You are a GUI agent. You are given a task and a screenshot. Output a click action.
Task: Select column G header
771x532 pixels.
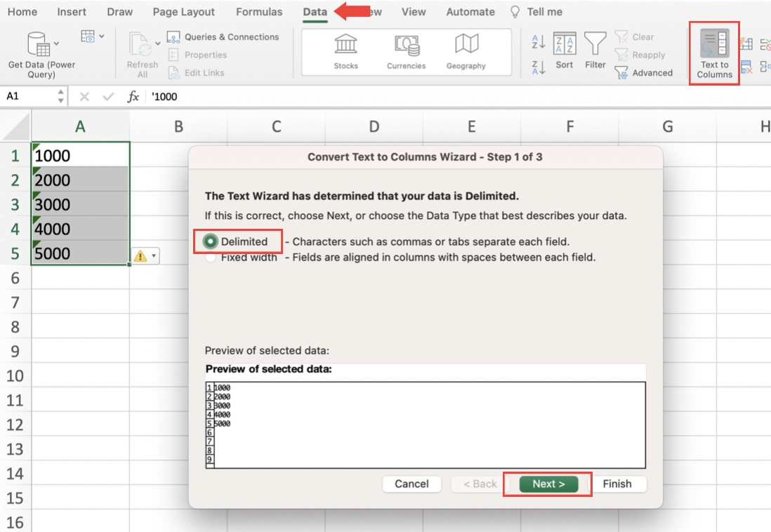pyautogui.click(x=667, y=127)
